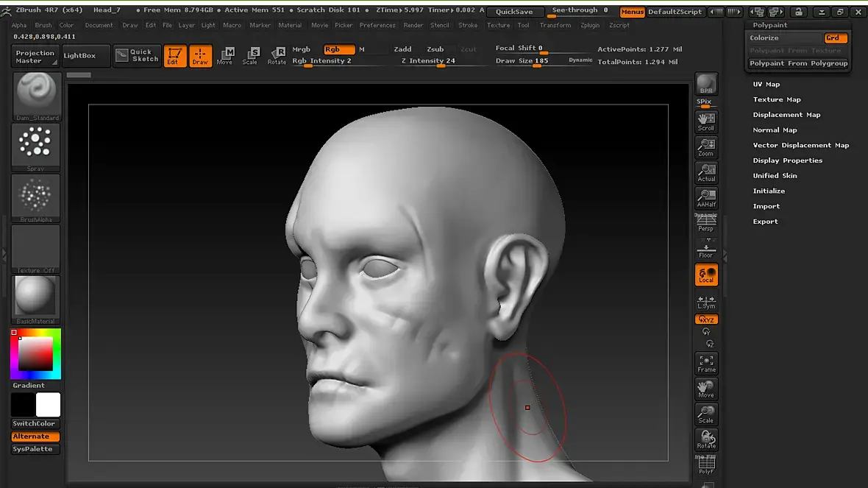
Task: Click the Actual size icon
Action: pos(706,173)
